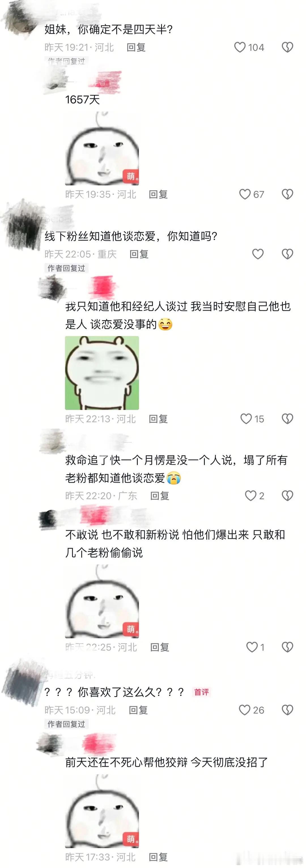Dislike the 重庆 comment posted at 22:05
Image resolution: width=306 pixels, height=868 pixels.
pos(288,254)
